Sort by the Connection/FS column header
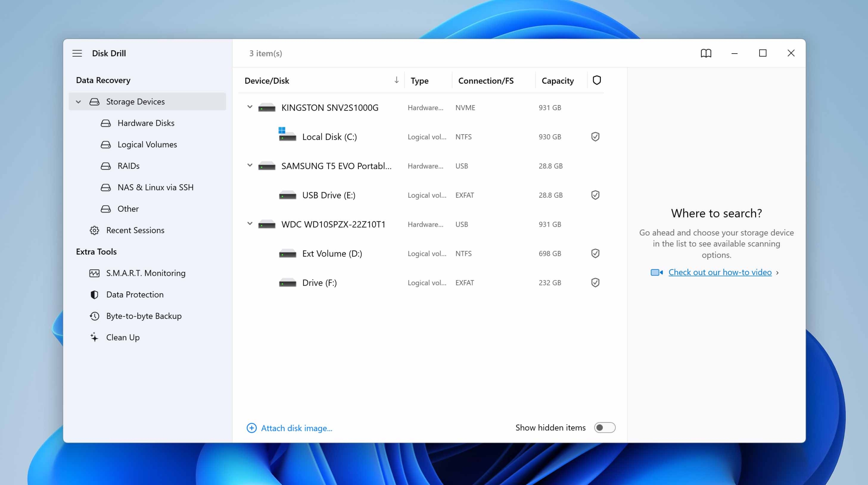868x485 pixels. (x=486, y=81)
